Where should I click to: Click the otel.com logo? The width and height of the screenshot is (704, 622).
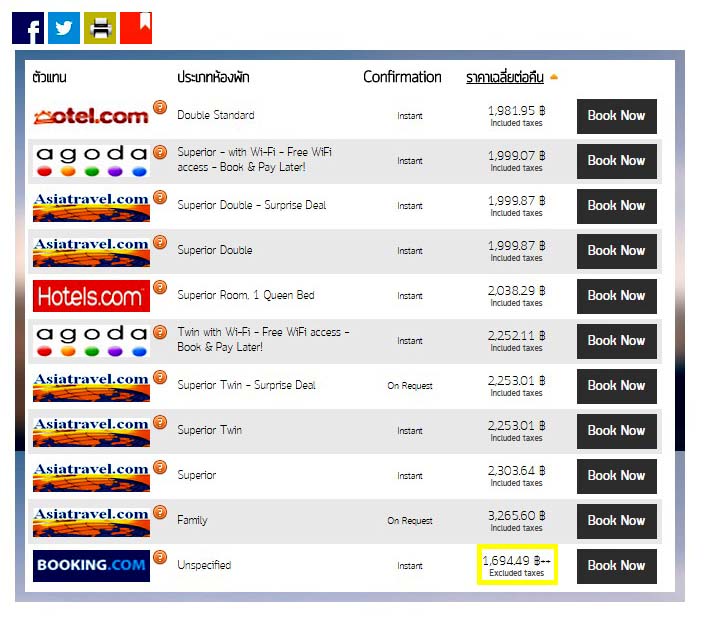(91, 116)
